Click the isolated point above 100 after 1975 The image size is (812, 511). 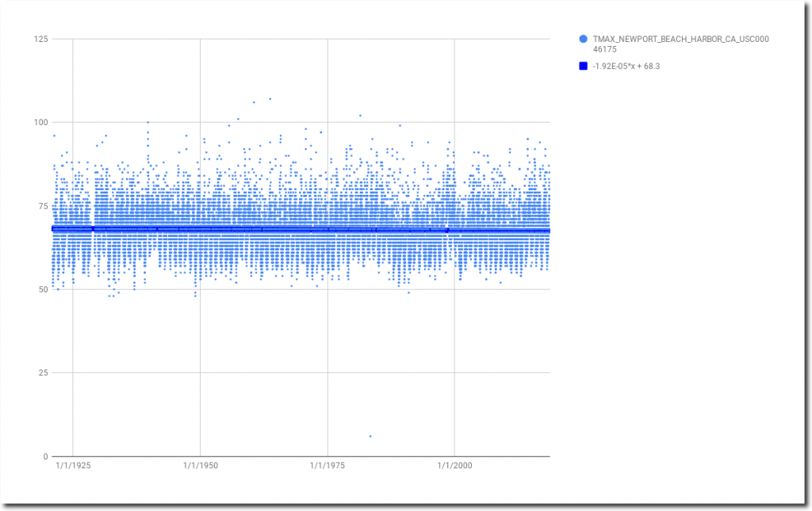360,116
